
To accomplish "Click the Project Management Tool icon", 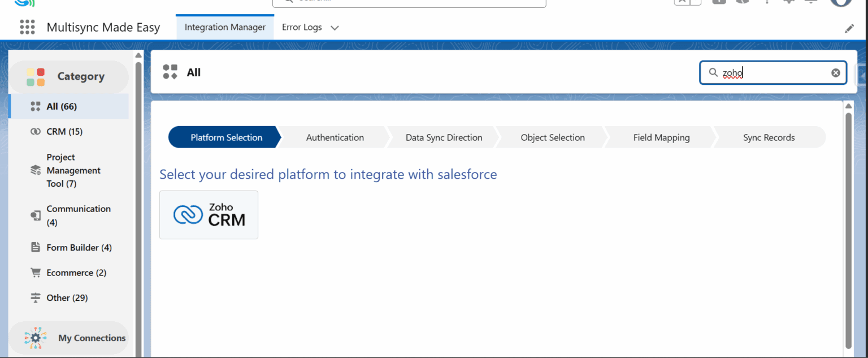I will pos(36,170).
